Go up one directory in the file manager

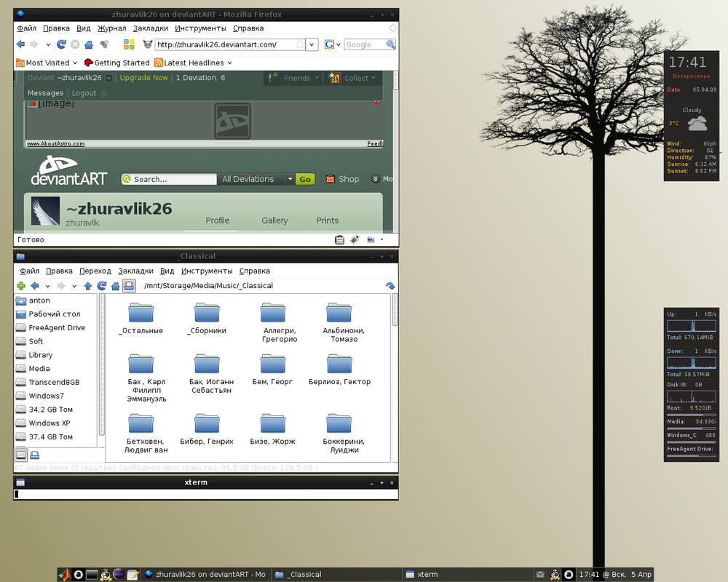coord(87,286)
